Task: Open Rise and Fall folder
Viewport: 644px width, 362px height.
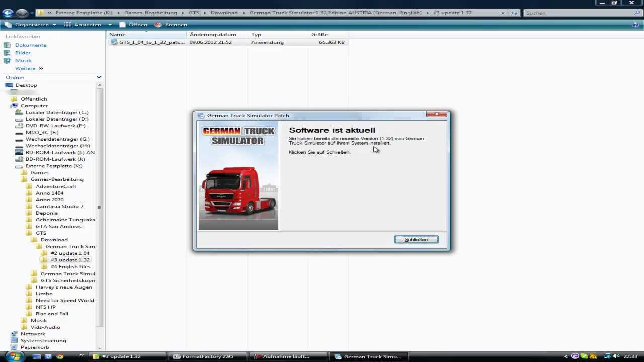Action: [52, 314]
